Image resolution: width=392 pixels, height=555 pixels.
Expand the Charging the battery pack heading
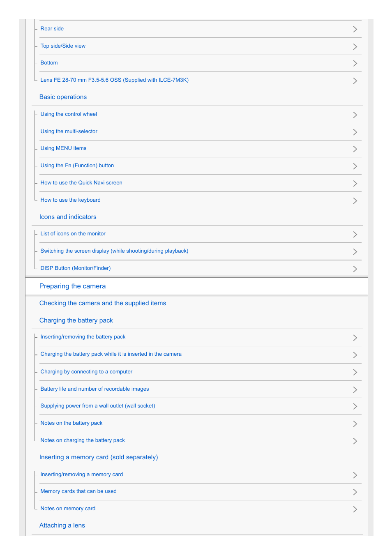pos(76,320)
